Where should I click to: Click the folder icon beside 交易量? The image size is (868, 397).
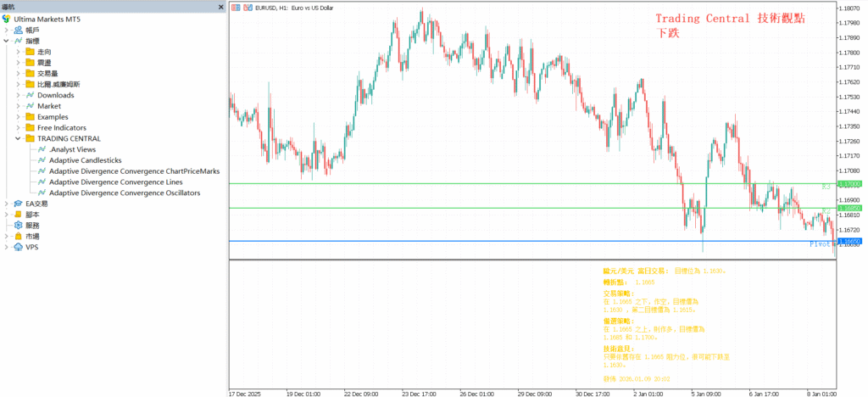(x=30, y=73)
